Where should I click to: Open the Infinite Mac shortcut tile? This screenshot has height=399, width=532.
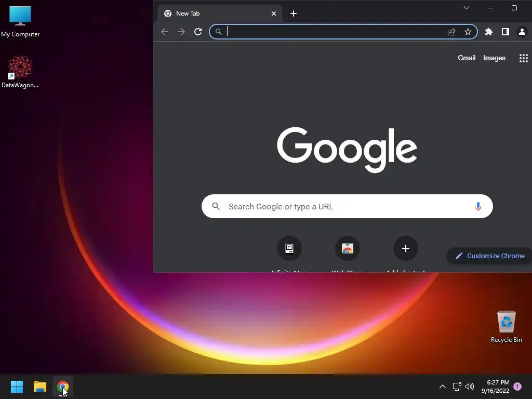[x=289, y=248]
